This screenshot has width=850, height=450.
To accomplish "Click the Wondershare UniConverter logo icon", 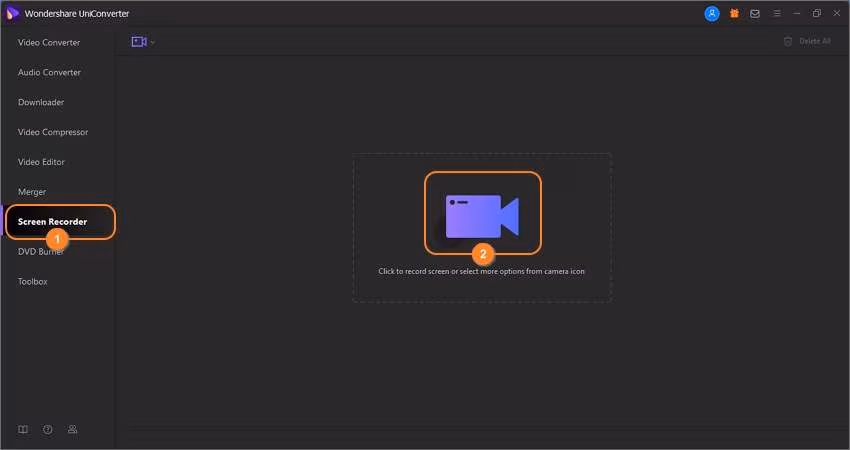I will tap(12, 14).
